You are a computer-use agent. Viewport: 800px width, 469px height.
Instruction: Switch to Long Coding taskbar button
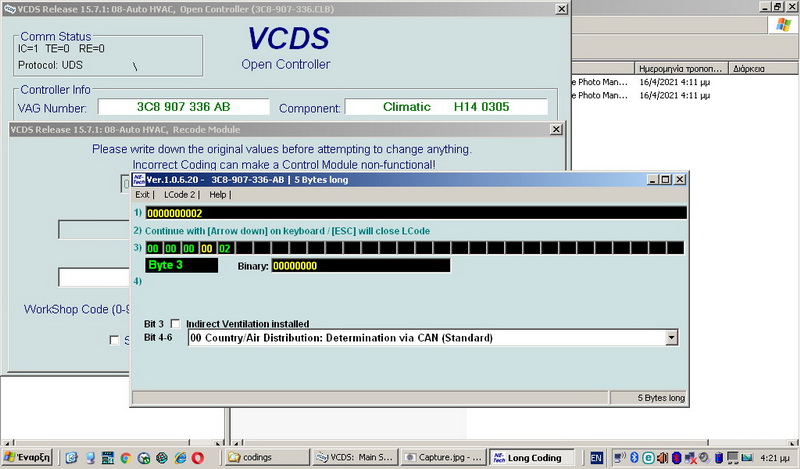(x=531, y=457)
